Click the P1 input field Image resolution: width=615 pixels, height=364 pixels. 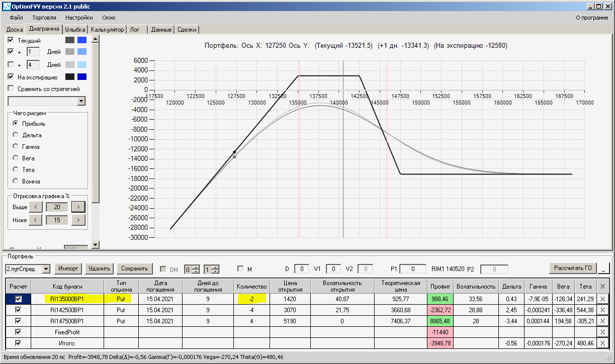click(x=415, y=269)
